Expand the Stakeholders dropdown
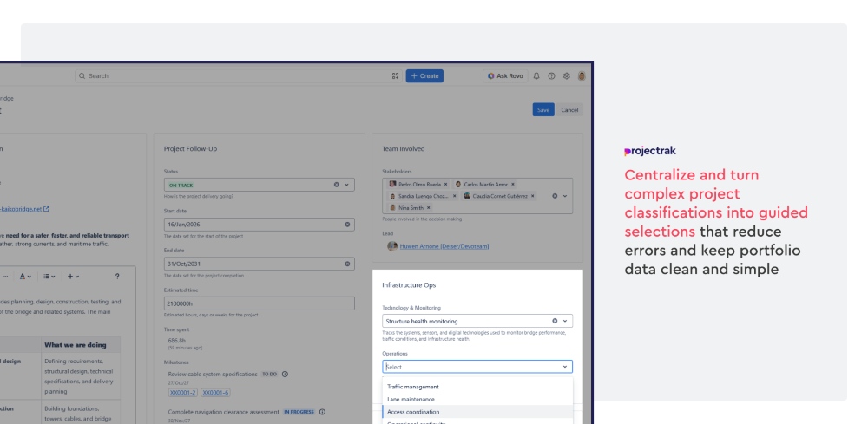Viewport: 868px width, 424px height. coord(565,196)
